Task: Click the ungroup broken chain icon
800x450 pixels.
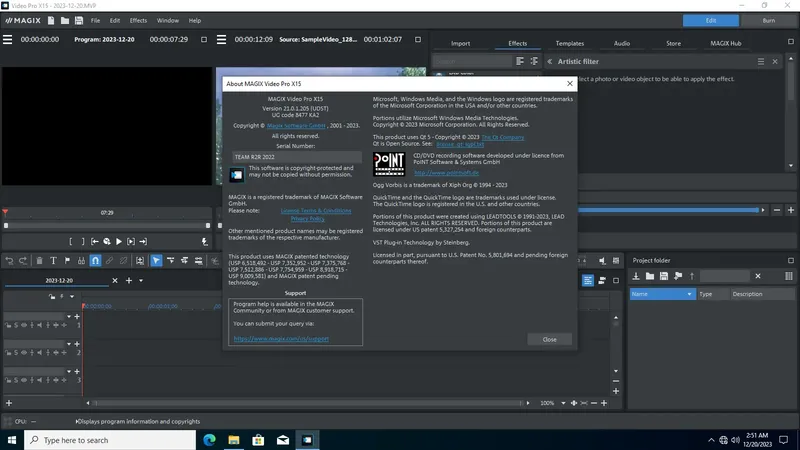Action: (123, 261)
